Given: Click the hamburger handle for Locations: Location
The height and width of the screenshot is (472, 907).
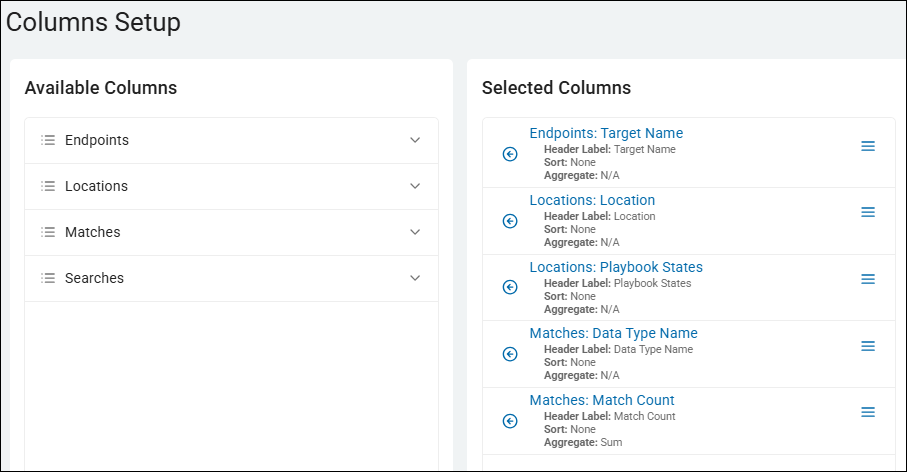Looking at the screenshot, I should (868, 212).
